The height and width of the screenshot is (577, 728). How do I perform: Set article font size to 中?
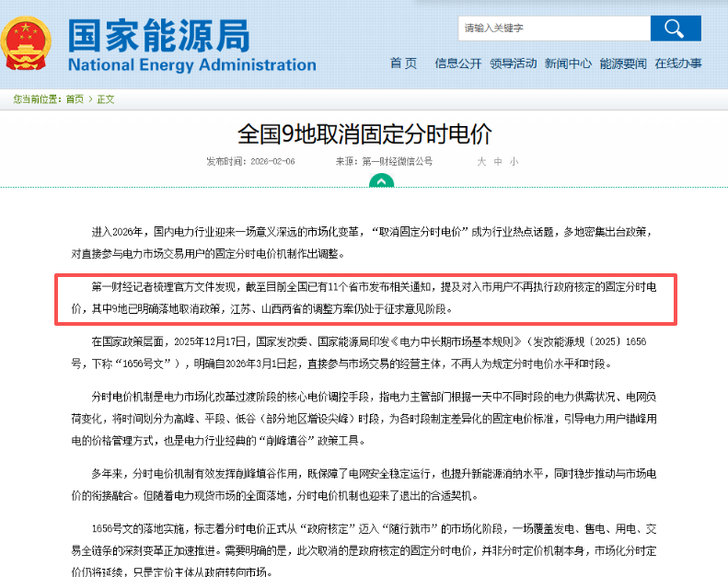point(497,161)
